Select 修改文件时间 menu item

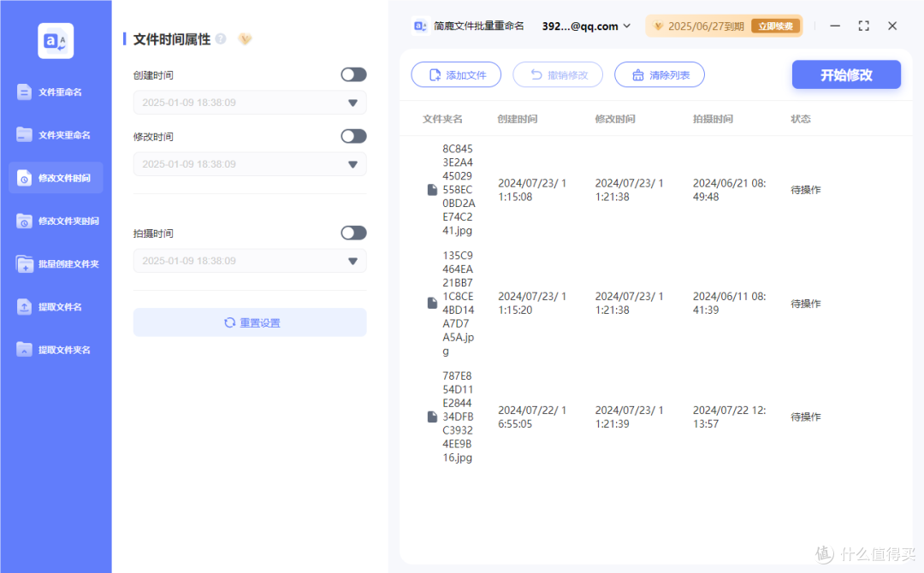[x=56, y=178]
